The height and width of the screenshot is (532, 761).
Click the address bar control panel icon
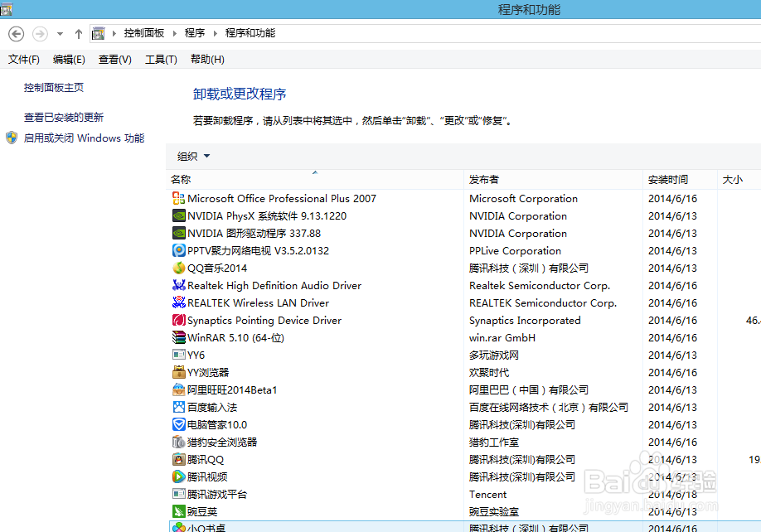(98, 33)
